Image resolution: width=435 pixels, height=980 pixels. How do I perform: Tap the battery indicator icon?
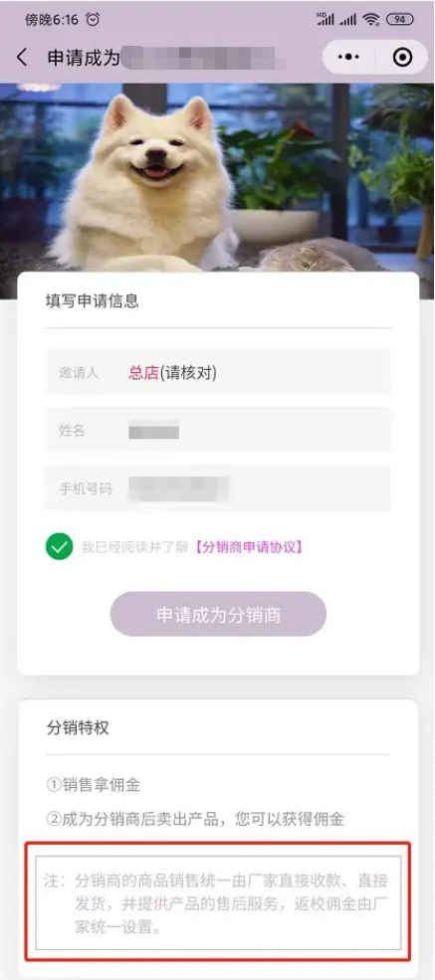tap(399, 19)
